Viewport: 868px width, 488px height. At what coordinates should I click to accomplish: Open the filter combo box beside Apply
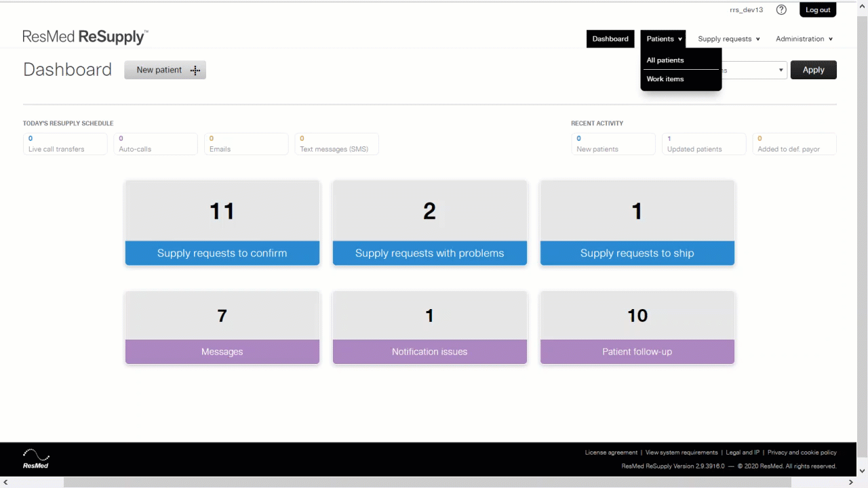pyautogui.click(x=754, y=70)
